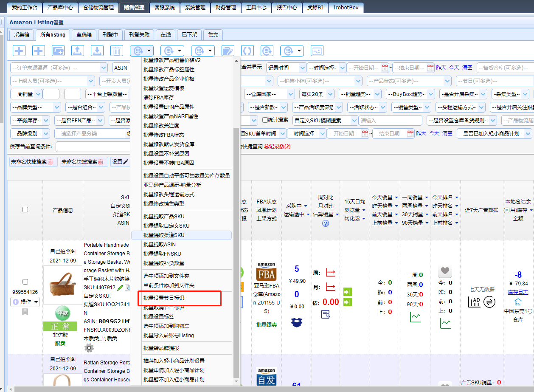The height and width of the screenshot is (392, 534).
Task: Click the 自定义SKU模糊搜索 selector
Action: [x=325, y=120]
